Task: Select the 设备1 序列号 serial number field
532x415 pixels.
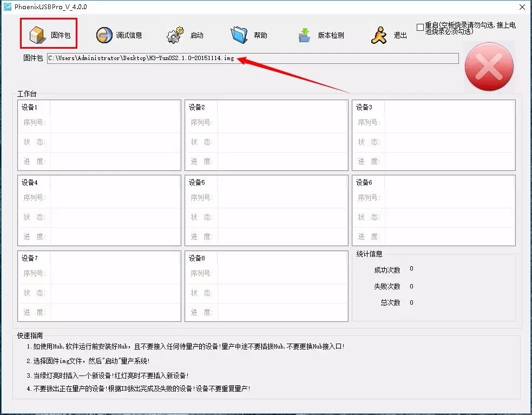Action: pos(115,123)
